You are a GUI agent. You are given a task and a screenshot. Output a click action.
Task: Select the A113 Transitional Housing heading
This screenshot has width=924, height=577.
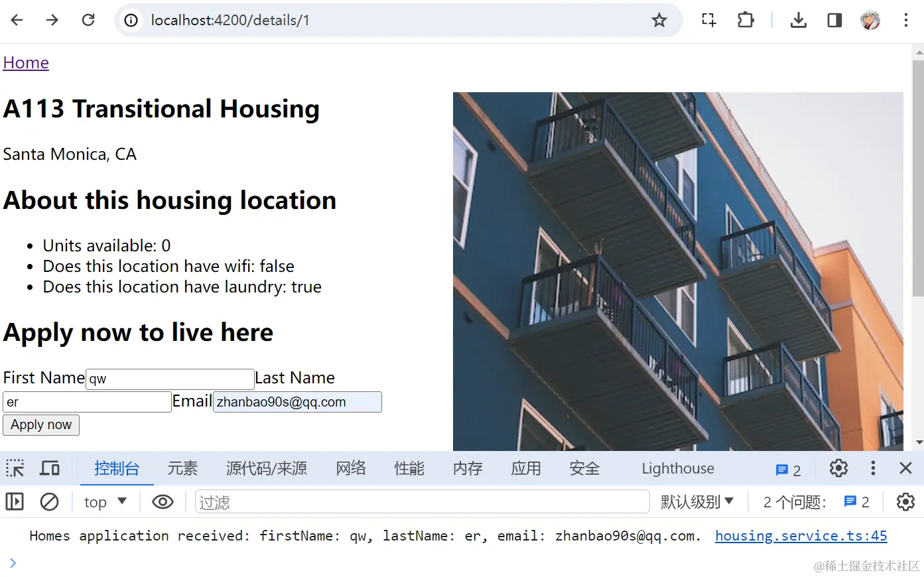[161, 109]
